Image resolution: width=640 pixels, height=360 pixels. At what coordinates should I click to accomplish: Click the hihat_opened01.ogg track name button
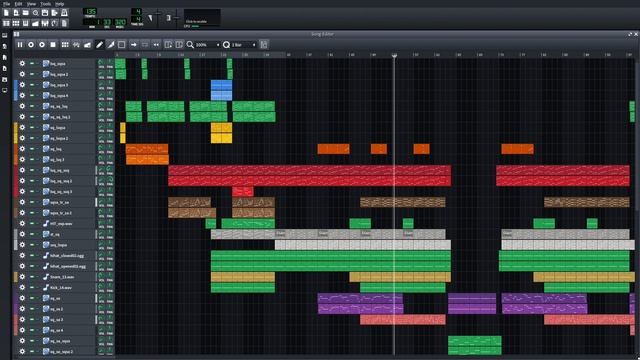(68, 266)
